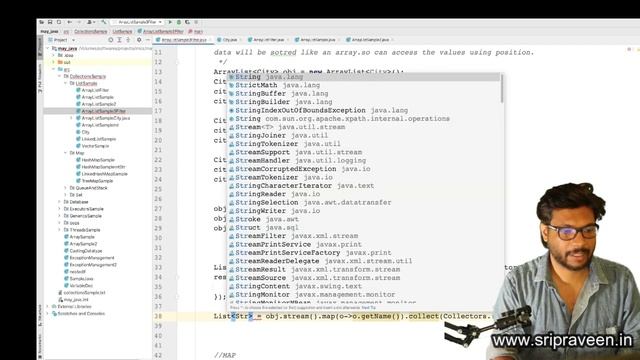
Task: Select City class in project tree
Action: tap(82, 132)
